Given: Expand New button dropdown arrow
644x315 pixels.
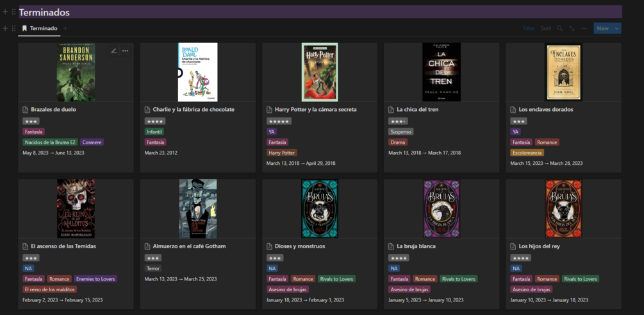Looking at the screenshot, I should [616, 28].
